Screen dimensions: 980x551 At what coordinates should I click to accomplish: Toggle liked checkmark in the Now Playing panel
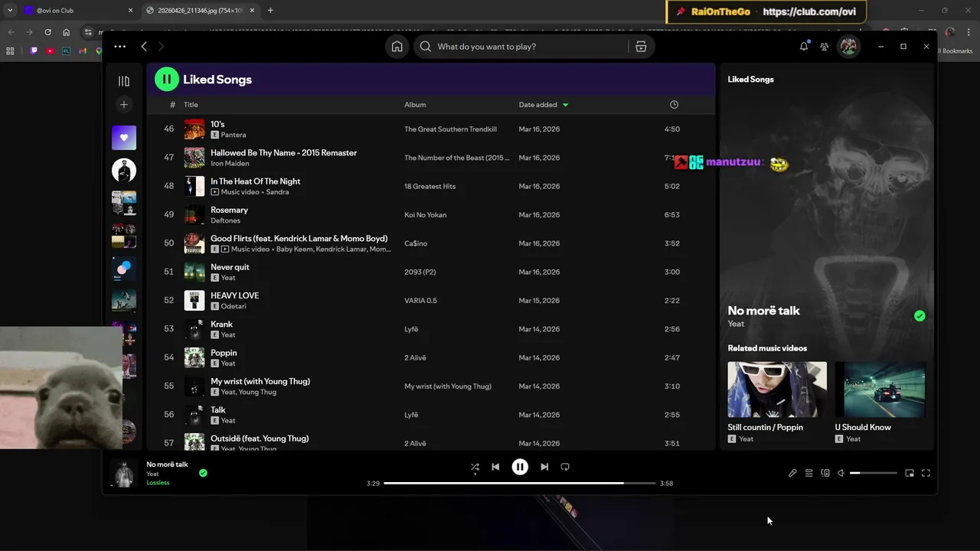[x=920, y=316]
